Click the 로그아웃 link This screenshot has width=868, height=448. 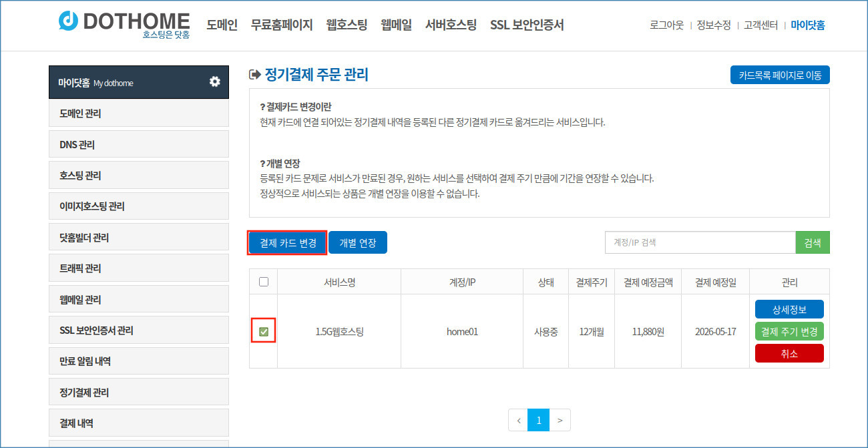[666, 25]
